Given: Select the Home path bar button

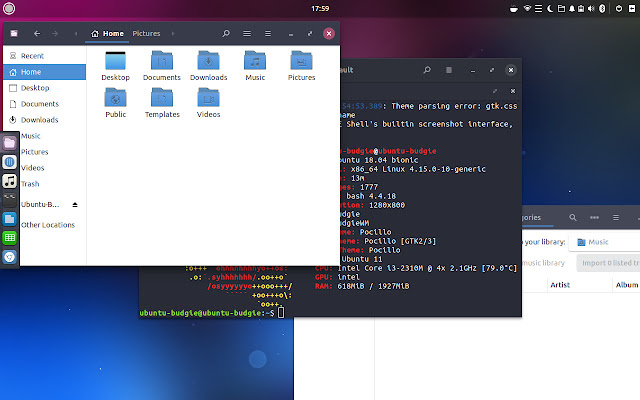Looking at the screenshot, I should coord(107,33).
